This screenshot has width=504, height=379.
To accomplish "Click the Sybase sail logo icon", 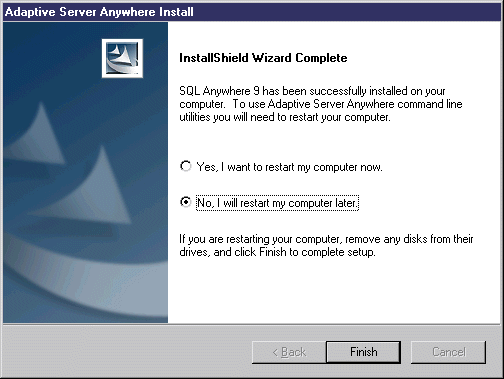I will coord(122,58).
